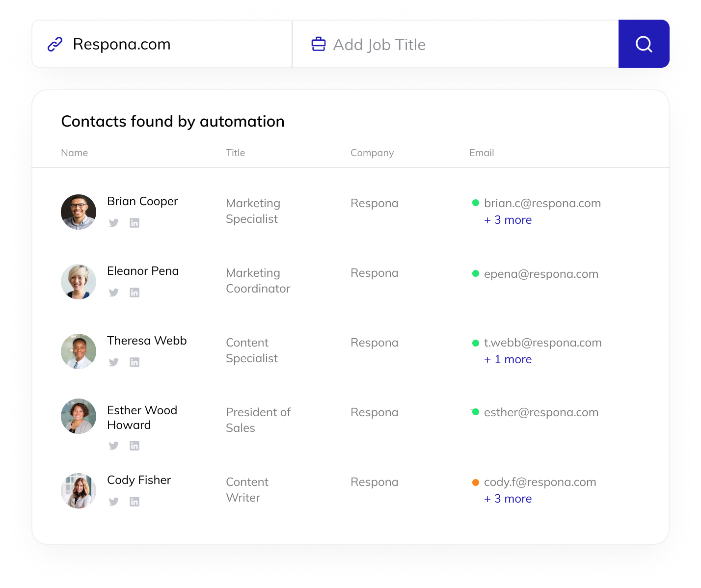Toggle the green dot next to esther@respona.com
This screenshot has width=701, height=588.
[x=475, y=412]
